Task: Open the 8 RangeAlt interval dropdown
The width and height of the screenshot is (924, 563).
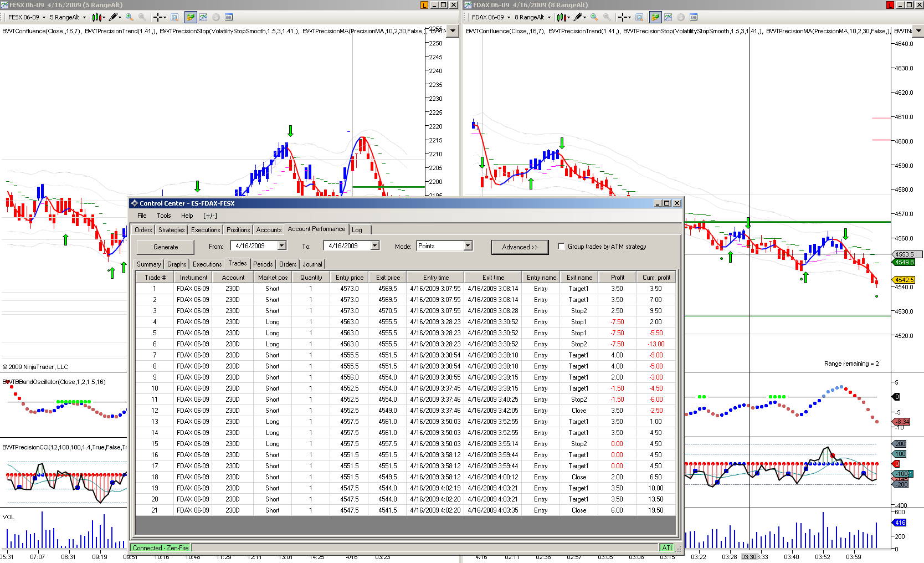Action: coord(549,17)
